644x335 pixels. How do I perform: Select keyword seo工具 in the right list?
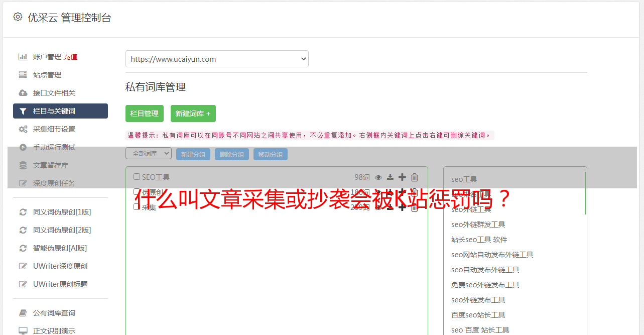(464, 179)
